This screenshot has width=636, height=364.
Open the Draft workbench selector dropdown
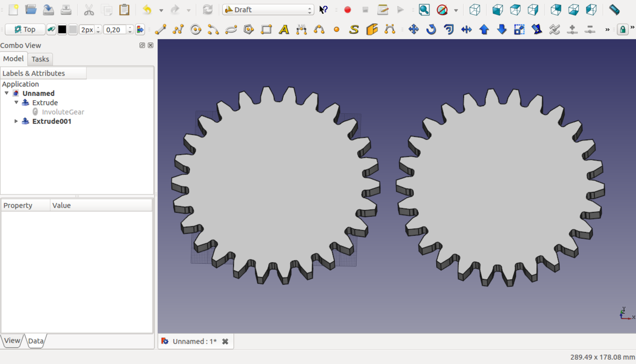268,10
